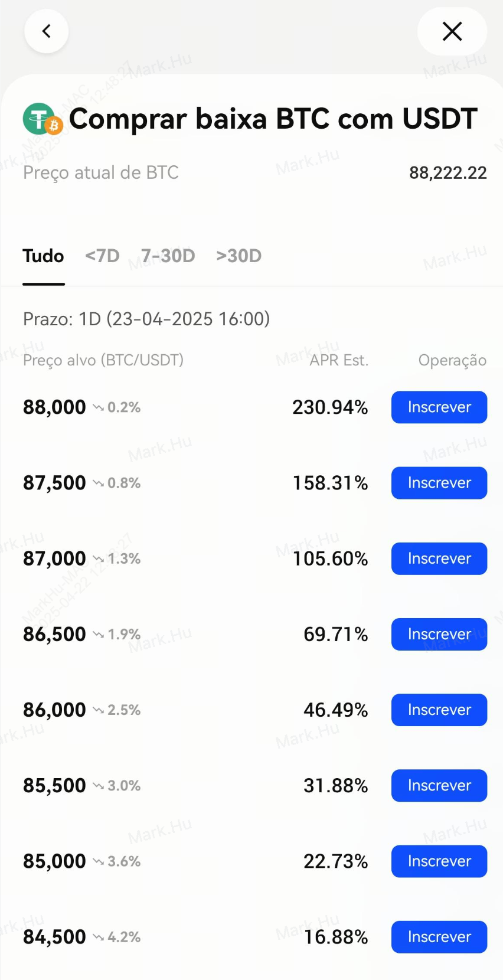Click Inscrever beside the 46.49% APR
Viewport: 503px width, 980px height.
coord(439,710)
